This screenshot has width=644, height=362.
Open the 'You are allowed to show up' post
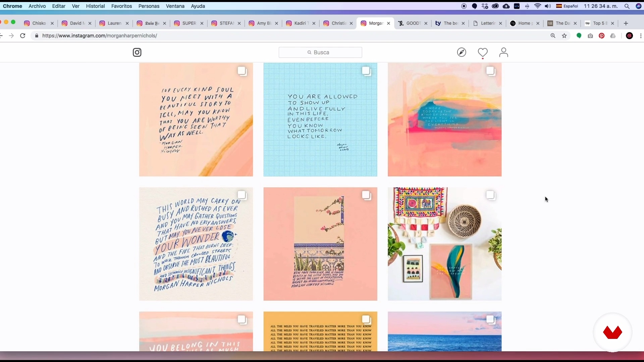[x=320, y=120]
